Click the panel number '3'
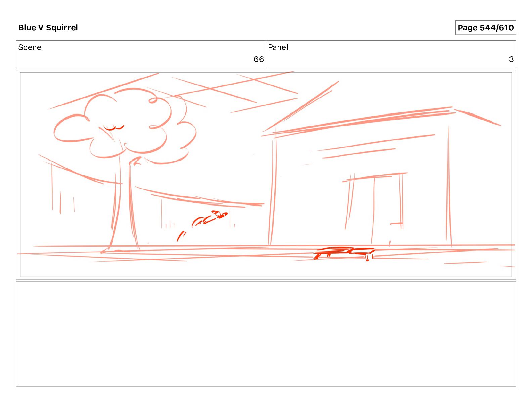The width and height of the screenshot is (532, 411). click(511, 59)
